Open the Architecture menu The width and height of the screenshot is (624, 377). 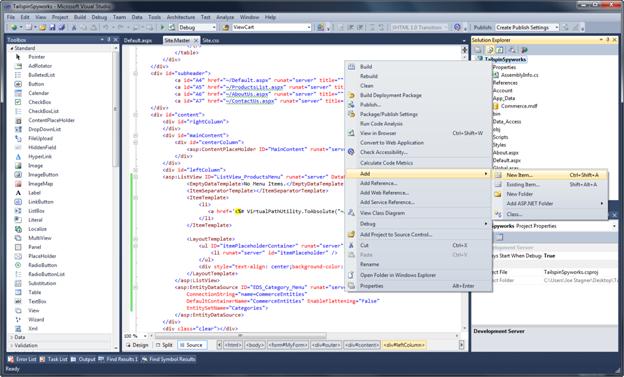tap(181, 17)
